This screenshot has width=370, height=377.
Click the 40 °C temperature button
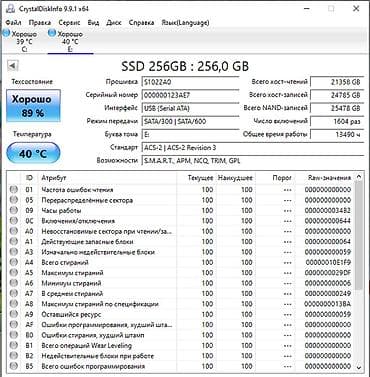(33, 154)
